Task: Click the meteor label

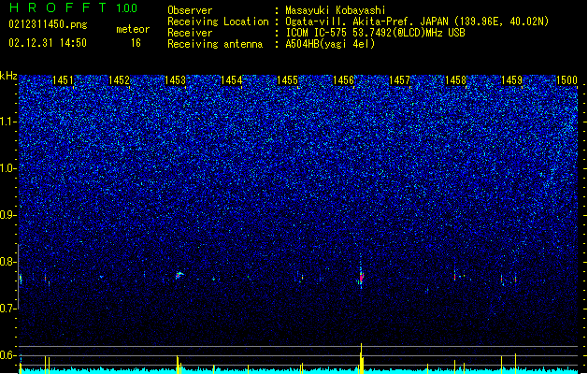Action: click(133, 29)
